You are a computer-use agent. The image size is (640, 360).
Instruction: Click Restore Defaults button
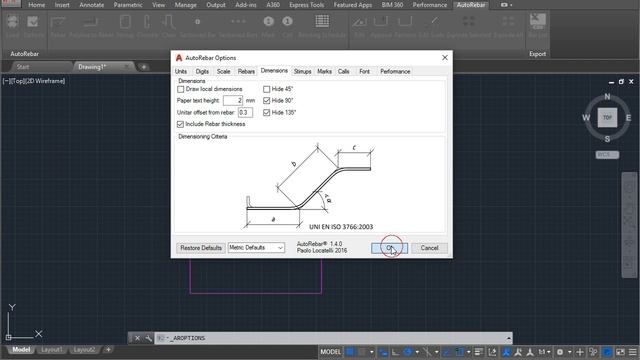click(201, 248)
